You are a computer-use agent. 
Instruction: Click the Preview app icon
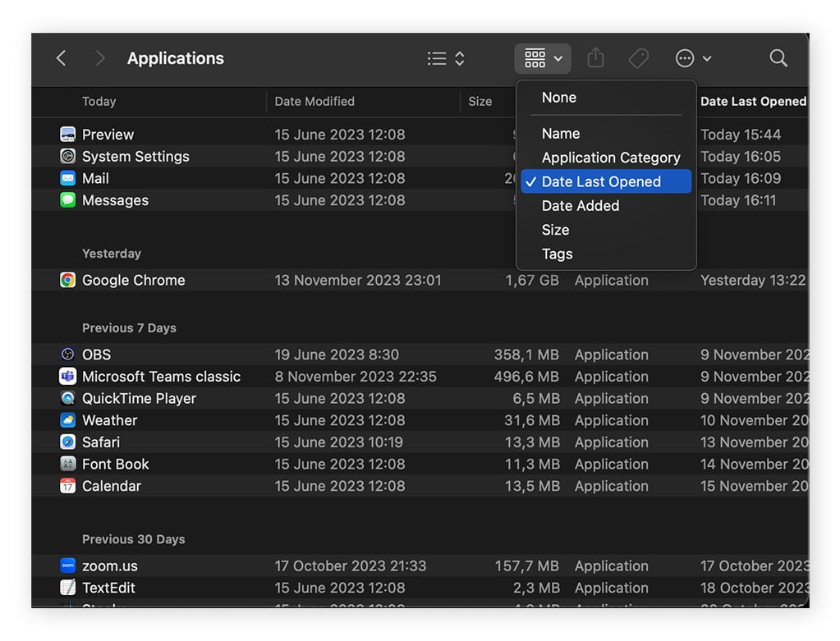67,135
